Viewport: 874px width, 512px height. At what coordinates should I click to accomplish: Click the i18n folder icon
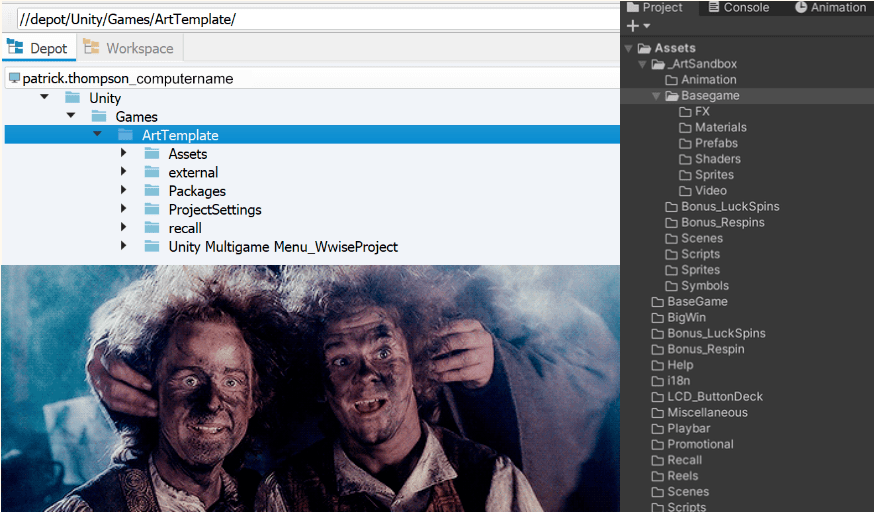tap(658, 382)
